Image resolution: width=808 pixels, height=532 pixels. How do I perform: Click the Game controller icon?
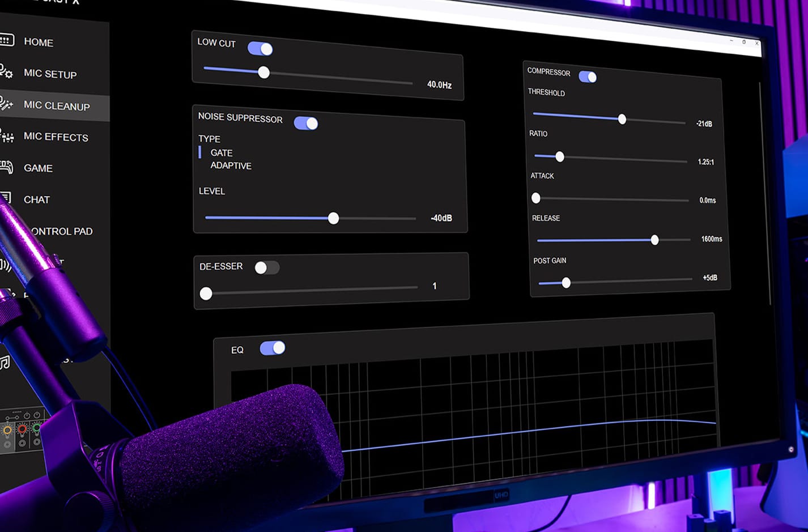(6, 167)
